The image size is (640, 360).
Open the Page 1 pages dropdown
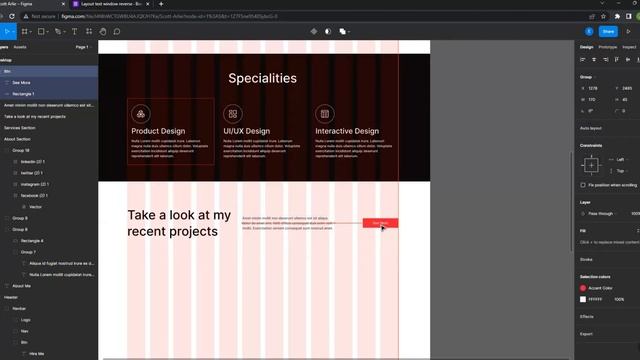[83, 47]
